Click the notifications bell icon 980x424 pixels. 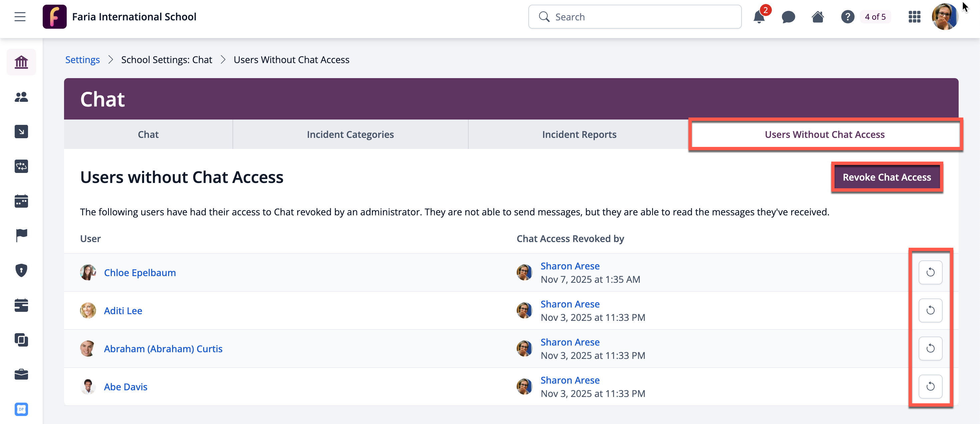(759, 17)
